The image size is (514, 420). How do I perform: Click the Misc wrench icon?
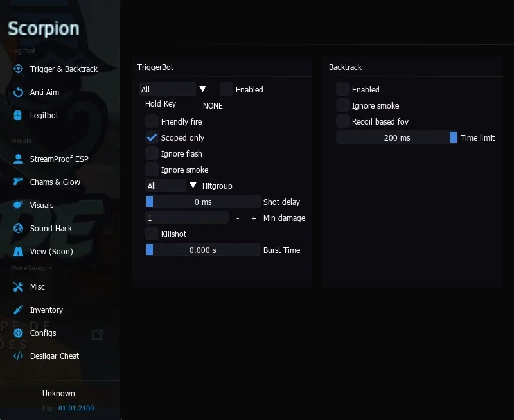point(18,286)
